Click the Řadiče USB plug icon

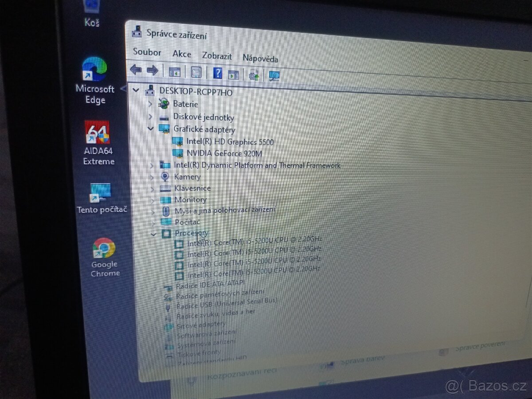pos(168,307)
